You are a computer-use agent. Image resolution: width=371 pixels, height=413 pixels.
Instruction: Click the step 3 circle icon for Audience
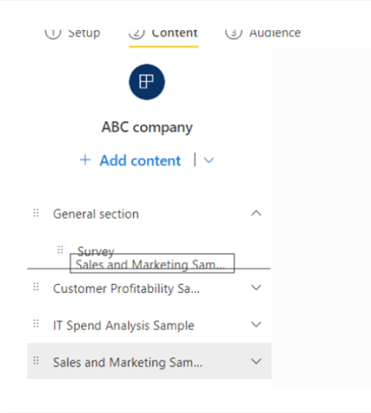(233, 33)
